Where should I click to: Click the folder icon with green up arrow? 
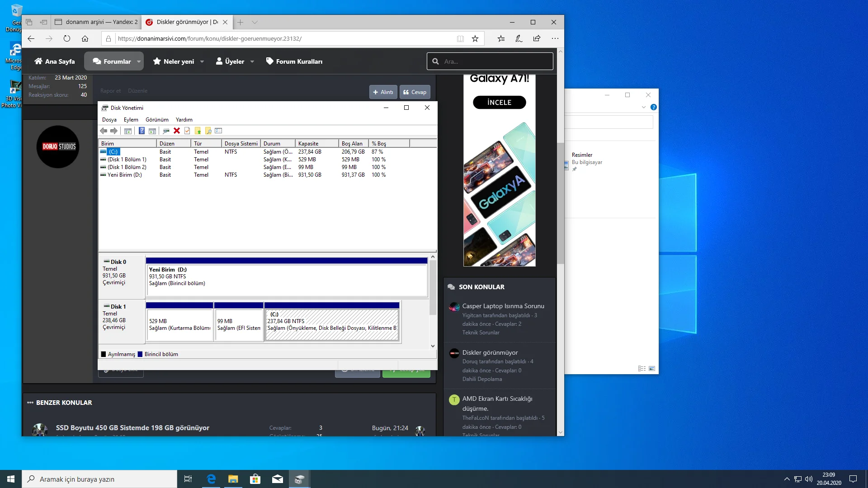[198, 131]
